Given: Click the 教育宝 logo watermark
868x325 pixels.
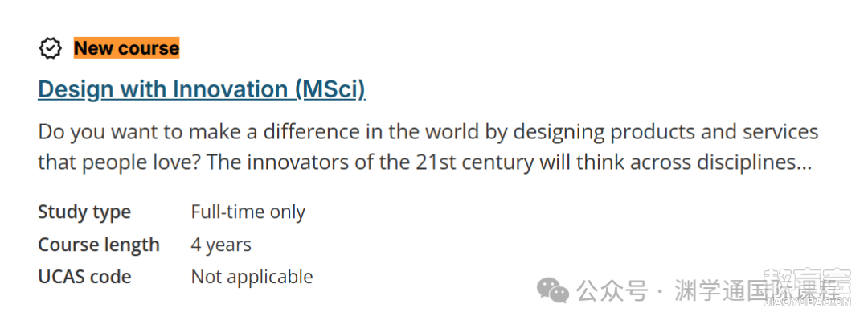Looking at the screenshot, I should click(807, 280).
